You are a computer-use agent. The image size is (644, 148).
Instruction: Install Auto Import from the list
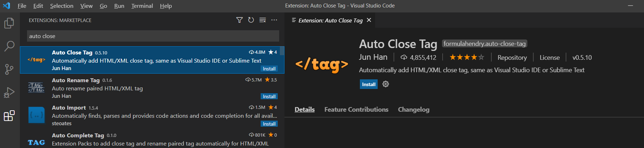(269, 124)
